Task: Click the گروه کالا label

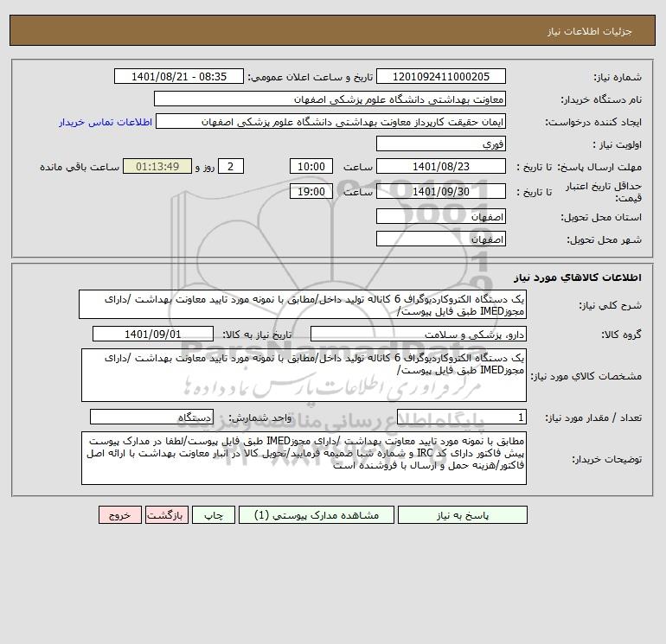Action: click(621, 335)
